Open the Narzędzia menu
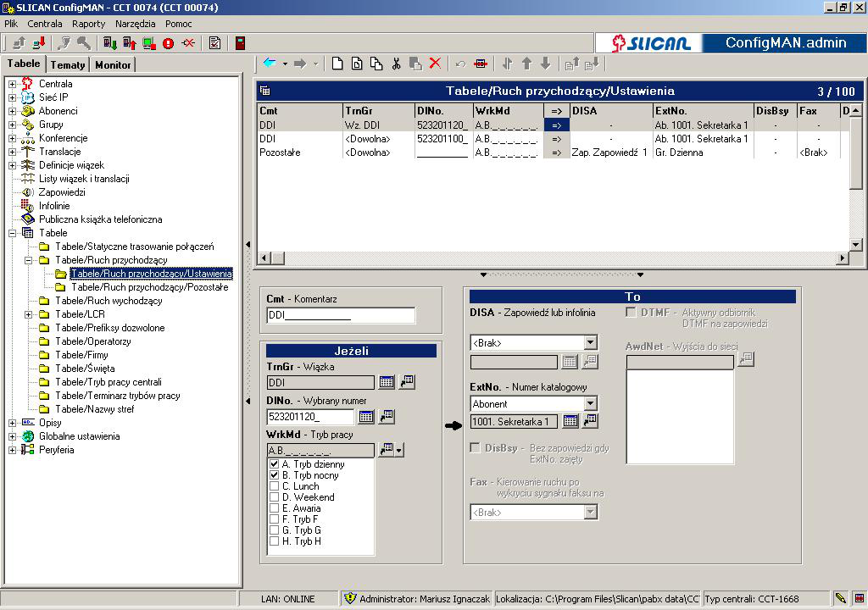This screenshot has height=610, width=868. point(135,24)
